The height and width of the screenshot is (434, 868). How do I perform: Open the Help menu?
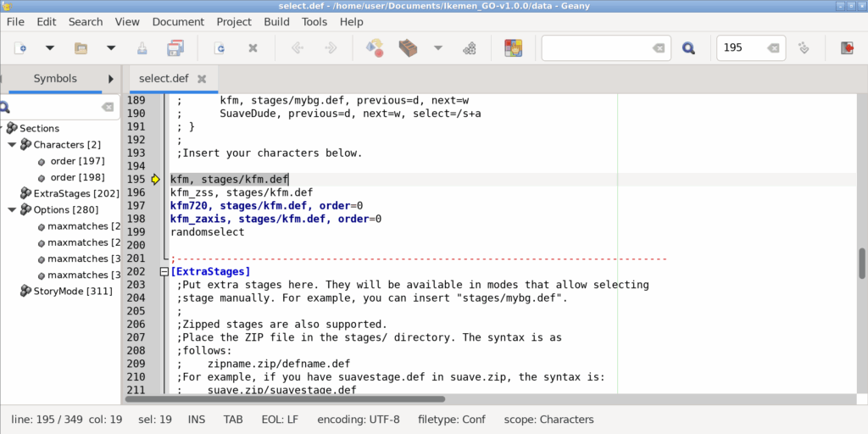[352, 21]
